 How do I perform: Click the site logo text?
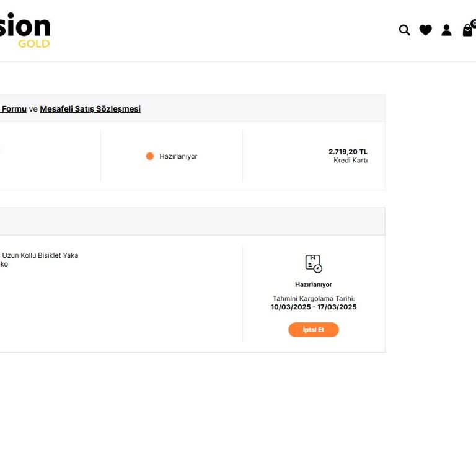click(x=25, y=25)
